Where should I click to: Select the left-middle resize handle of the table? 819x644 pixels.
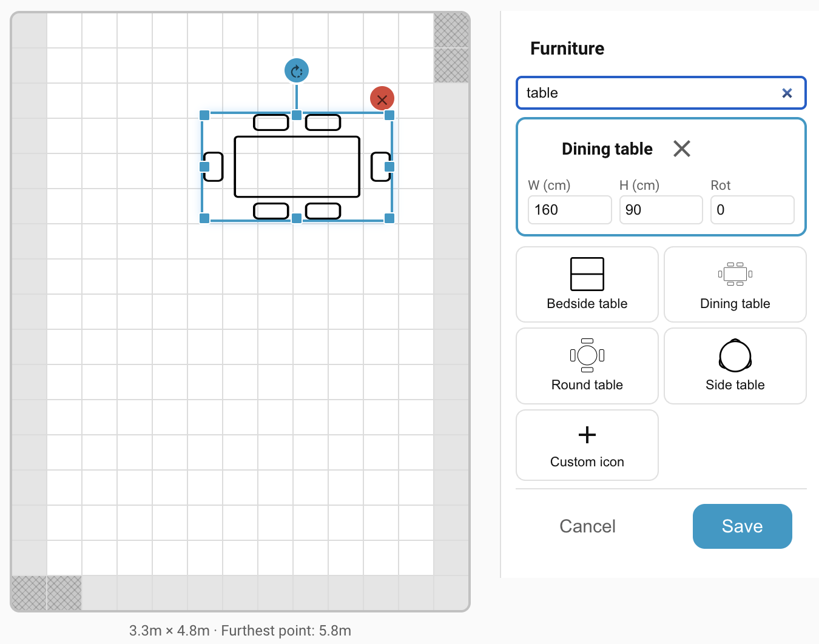click(204, 167)
